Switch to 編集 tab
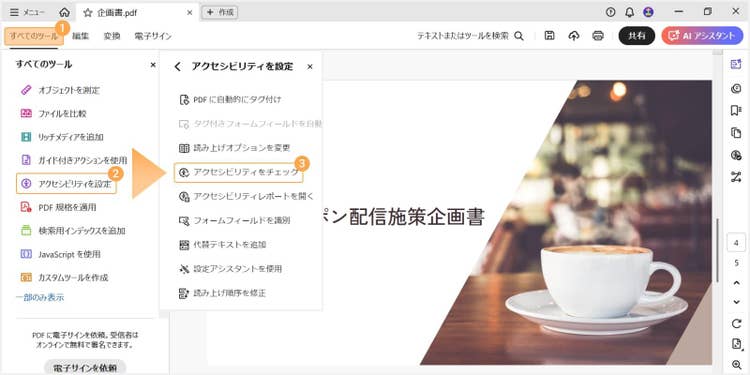750x375 pixels. pos(80,36)
